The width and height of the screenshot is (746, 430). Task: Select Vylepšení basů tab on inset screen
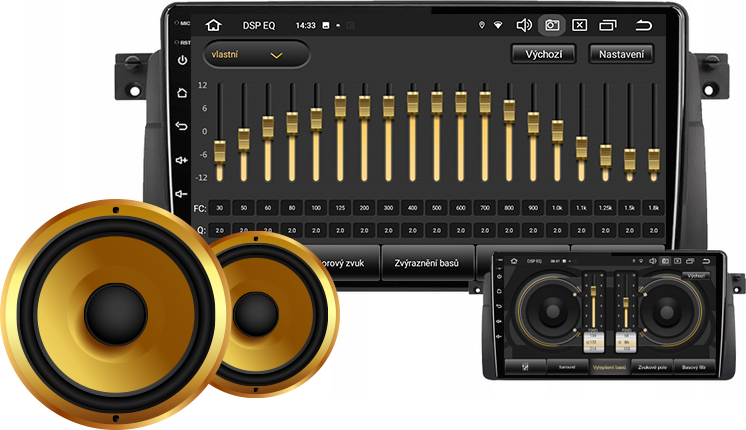click(x=609, y=367)
